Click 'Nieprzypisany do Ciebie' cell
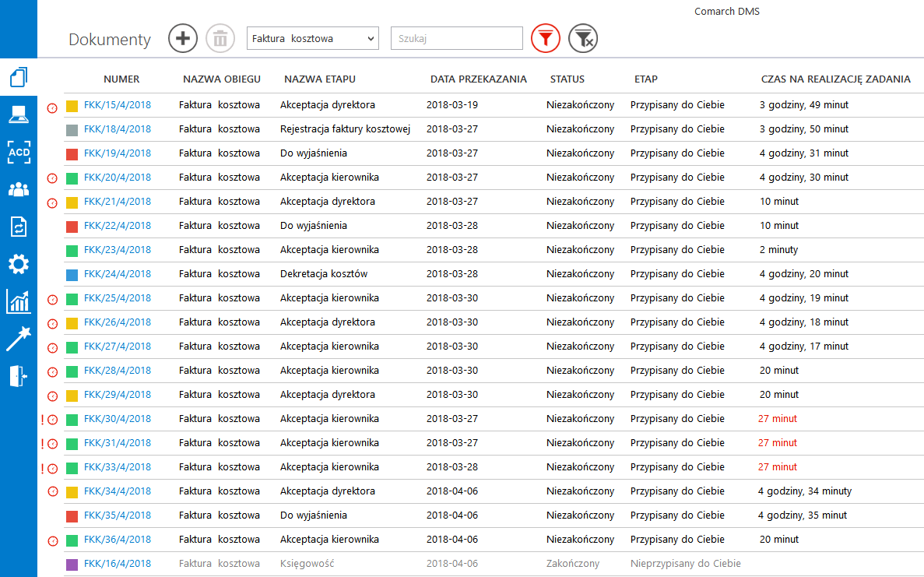Screen dimensions: 924x577 [x=685, y=564]
